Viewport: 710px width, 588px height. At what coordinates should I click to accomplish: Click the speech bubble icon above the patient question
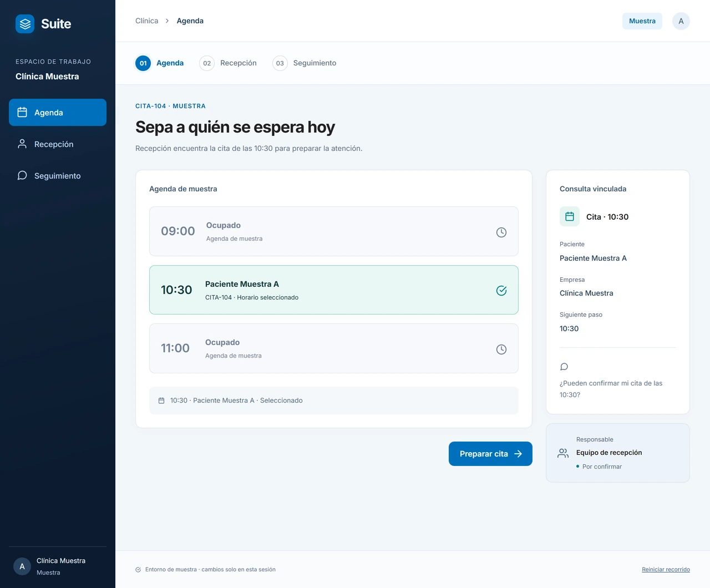click(x=564, y=367)
